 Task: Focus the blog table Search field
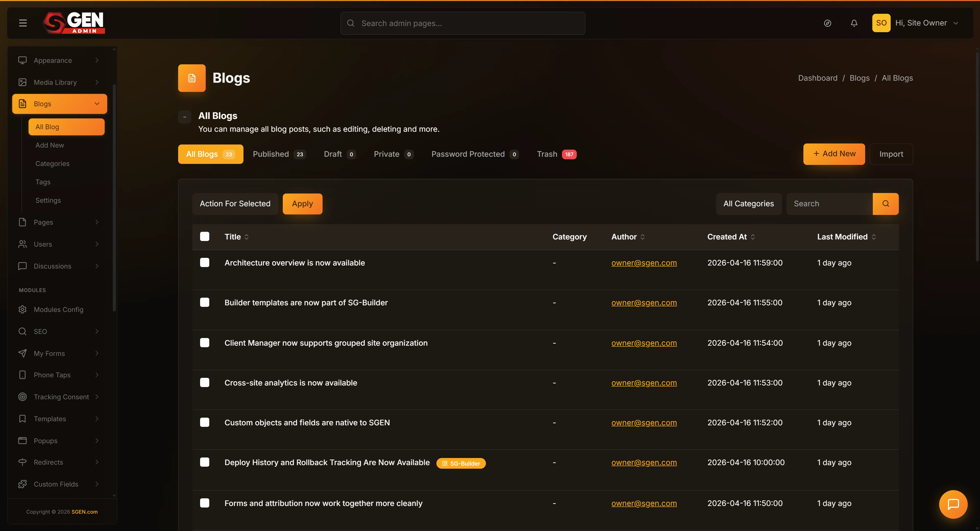pyautogui.click(x=829, y=204)
